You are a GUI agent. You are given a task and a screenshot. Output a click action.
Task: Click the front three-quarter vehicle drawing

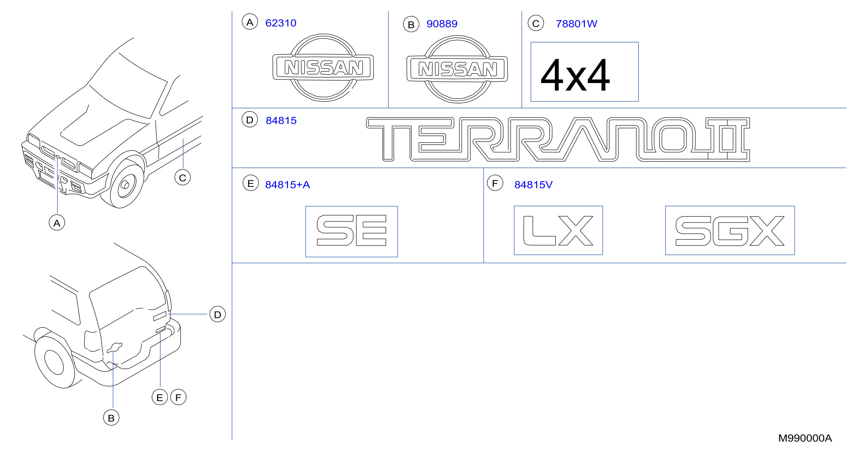pyautogui.click(x=113, y=123)
